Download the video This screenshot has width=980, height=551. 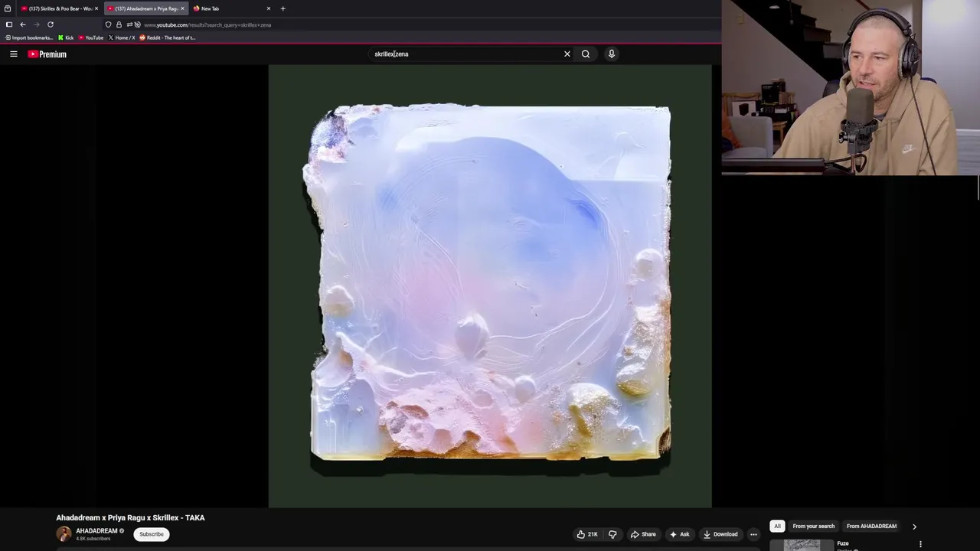721,534
